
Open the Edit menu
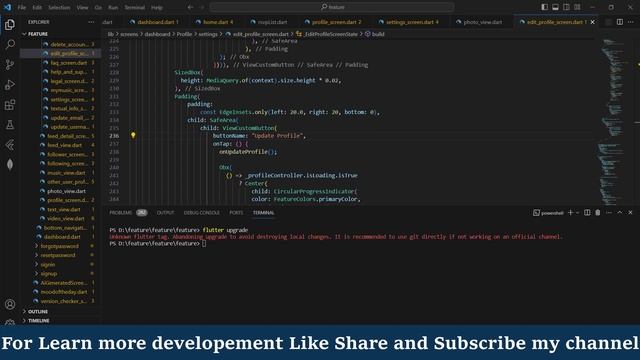(37, 7)
